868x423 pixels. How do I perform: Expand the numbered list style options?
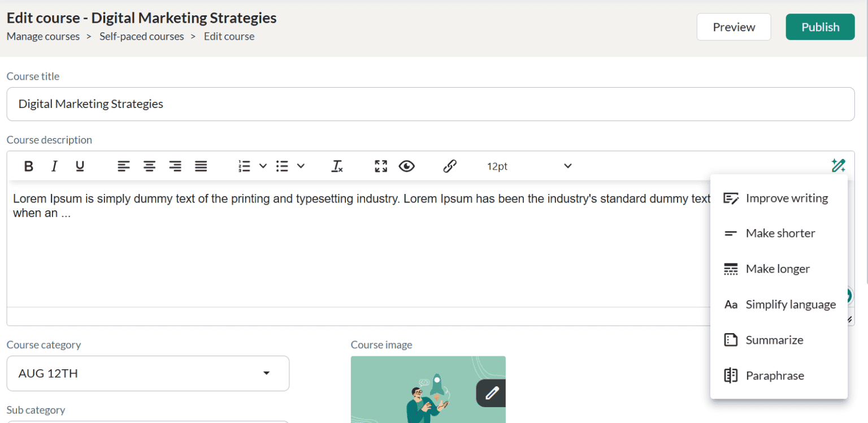[x=262, y=166]
